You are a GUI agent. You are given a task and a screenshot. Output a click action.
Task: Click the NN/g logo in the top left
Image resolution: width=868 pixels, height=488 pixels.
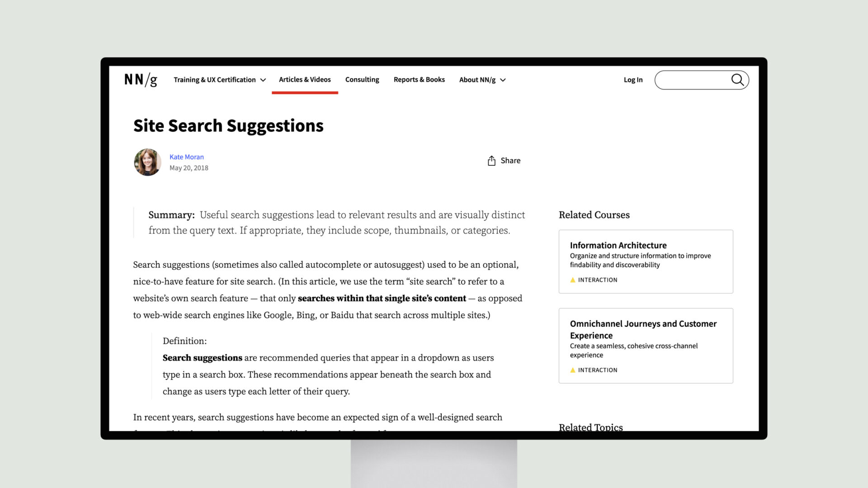142,79
